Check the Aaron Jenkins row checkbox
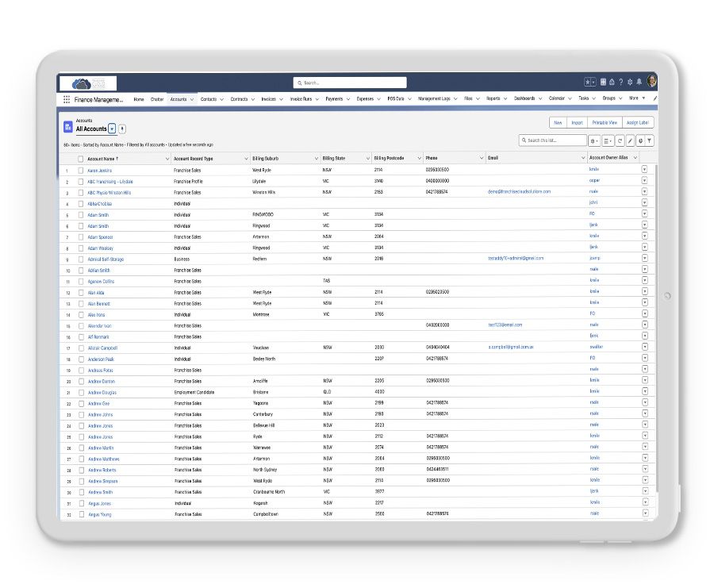This screenshot has width=714, height=588. click(81, 171)
